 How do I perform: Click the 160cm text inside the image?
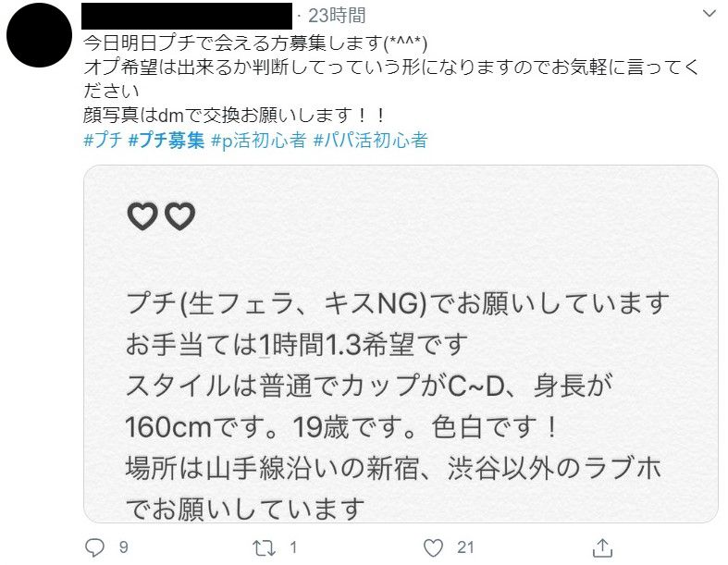168,427
